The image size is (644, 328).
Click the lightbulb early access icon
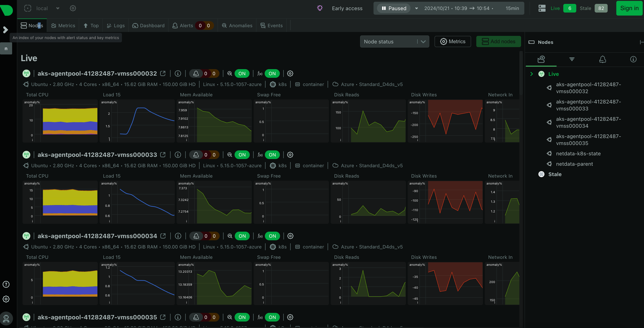(320, 8)
